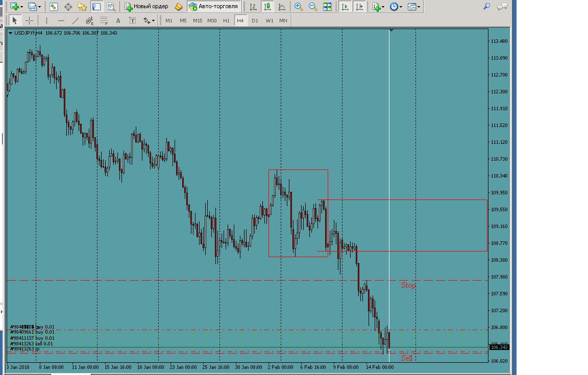Viewport: 588px width, 375px height.
Task: Switch to MN timeframe
Action: coord(283,20)
